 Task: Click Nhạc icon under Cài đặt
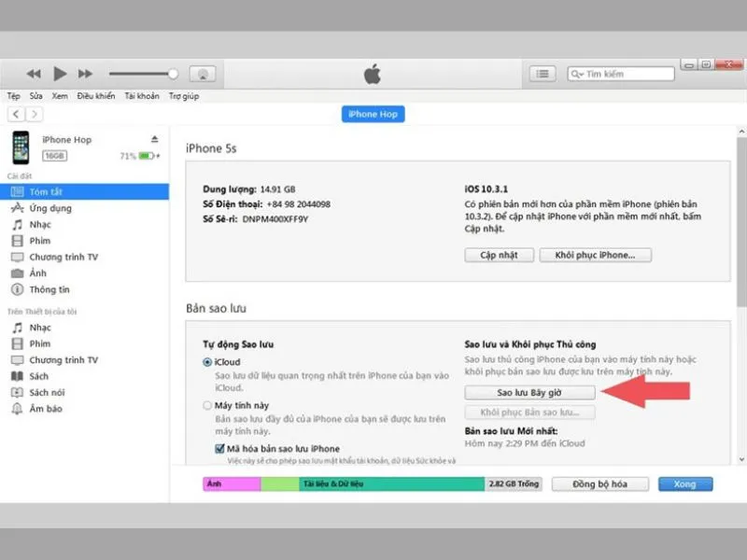17,224
